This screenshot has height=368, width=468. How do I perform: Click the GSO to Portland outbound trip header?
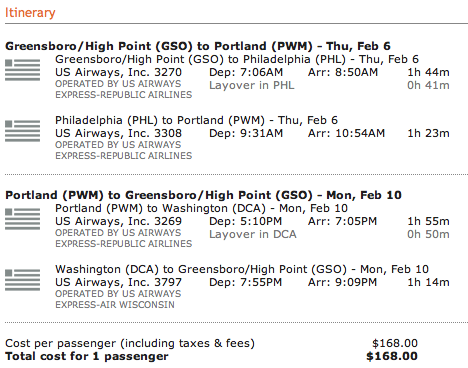point(198,46)
